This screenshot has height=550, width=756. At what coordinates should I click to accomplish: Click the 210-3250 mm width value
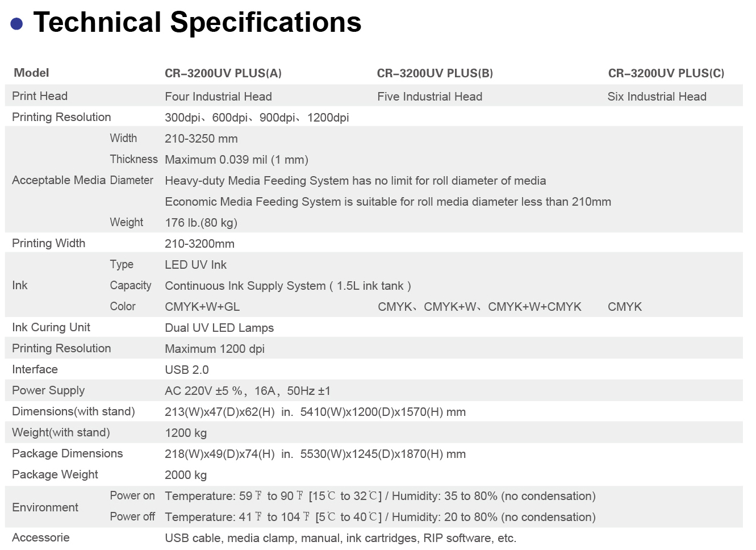tap(201, 139)
